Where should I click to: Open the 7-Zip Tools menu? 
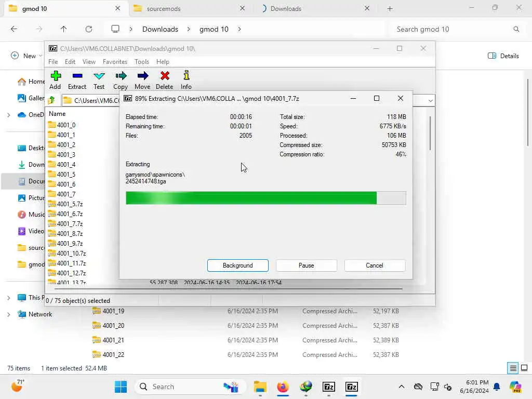(141, 62)
